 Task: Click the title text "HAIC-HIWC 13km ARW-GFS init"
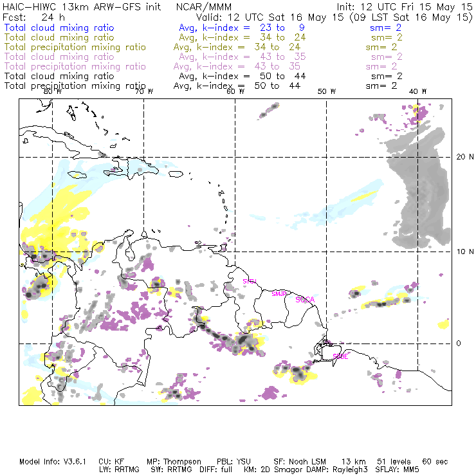click(82, 7)
